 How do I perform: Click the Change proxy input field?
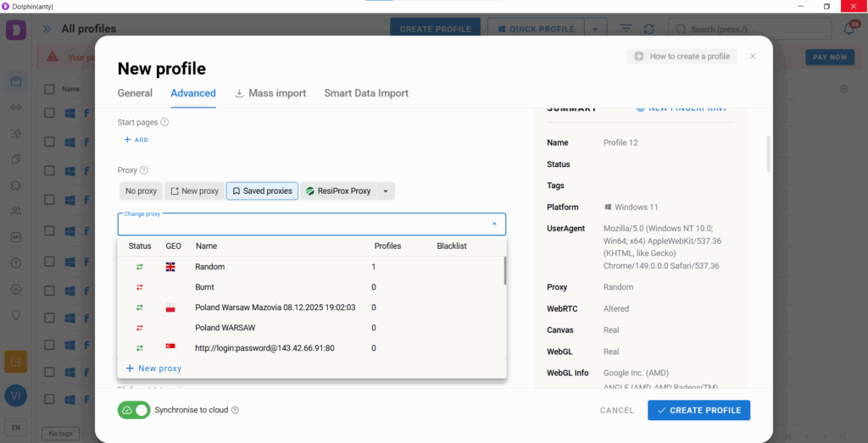coord(312,224)
